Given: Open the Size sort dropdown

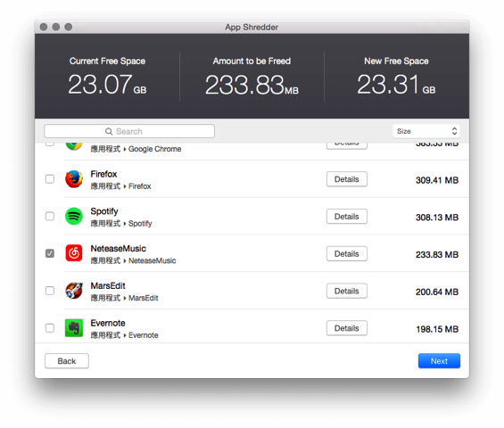Looking at the screenshot, I should point(426,131).
